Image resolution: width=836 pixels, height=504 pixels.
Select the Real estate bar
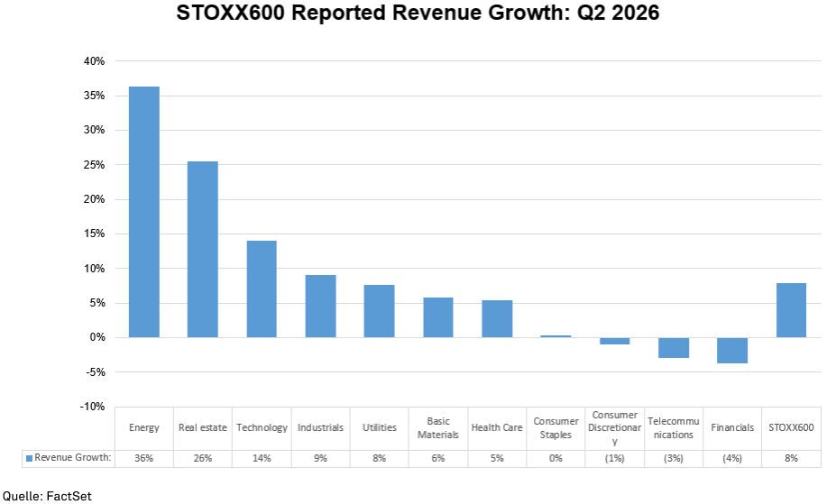(203, 250)
